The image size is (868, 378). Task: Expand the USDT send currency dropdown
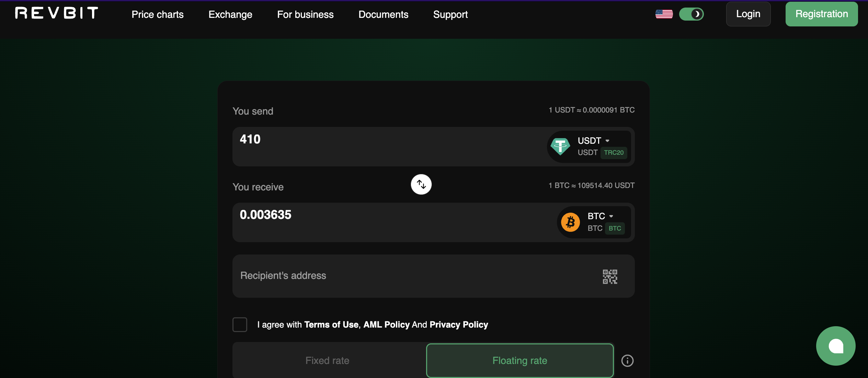click(x=594, y=141)
